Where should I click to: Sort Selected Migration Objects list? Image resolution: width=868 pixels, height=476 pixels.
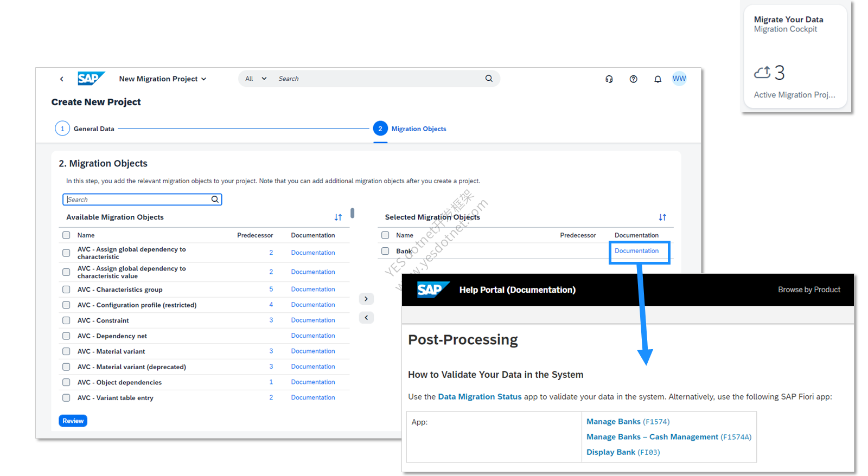[662, 217]
